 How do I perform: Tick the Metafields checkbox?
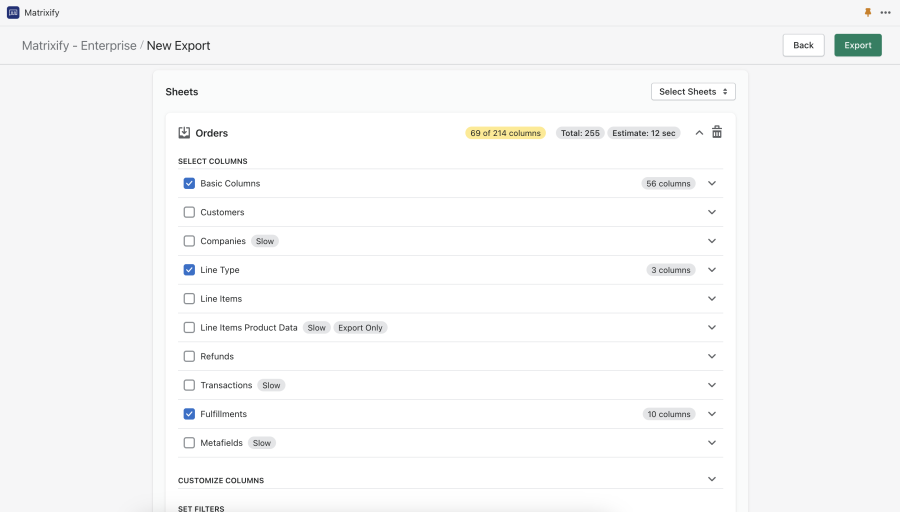pyautogui.click(x=189, y=443)
